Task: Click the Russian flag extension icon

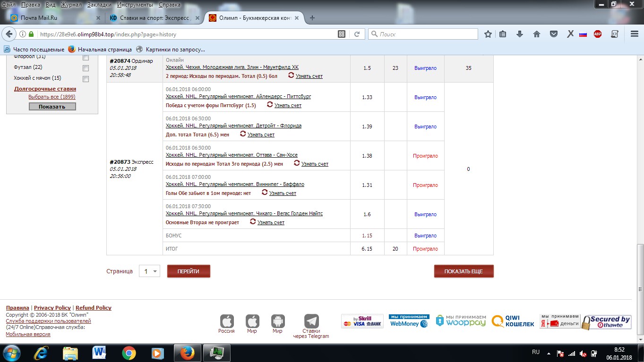Action: pos(583,34)
